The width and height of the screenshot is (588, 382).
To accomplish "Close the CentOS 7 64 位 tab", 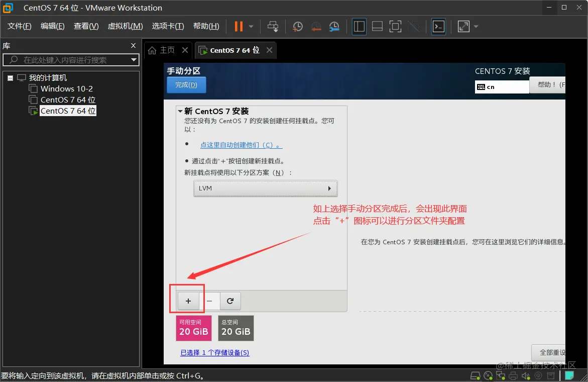I will (269, 50).
